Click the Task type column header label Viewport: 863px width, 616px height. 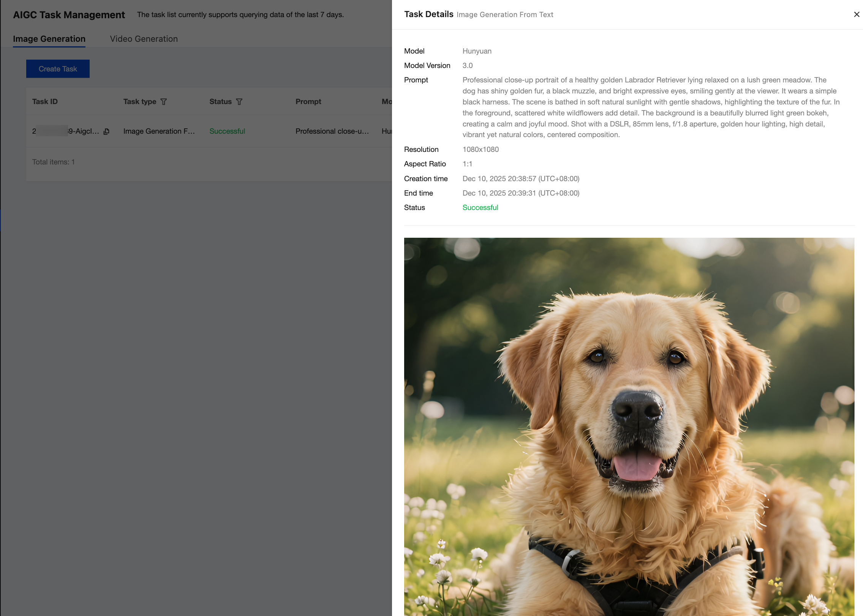[139, 102]
